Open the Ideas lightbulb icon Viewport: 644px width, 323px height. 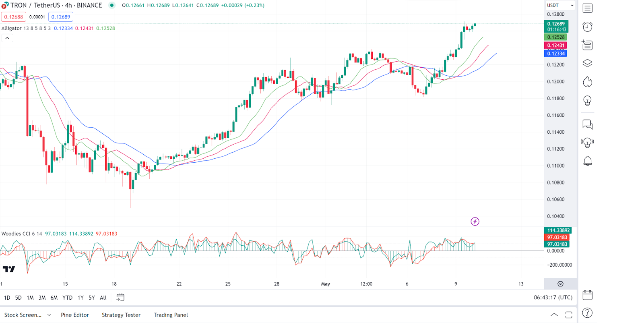click(x=587, y=101)
